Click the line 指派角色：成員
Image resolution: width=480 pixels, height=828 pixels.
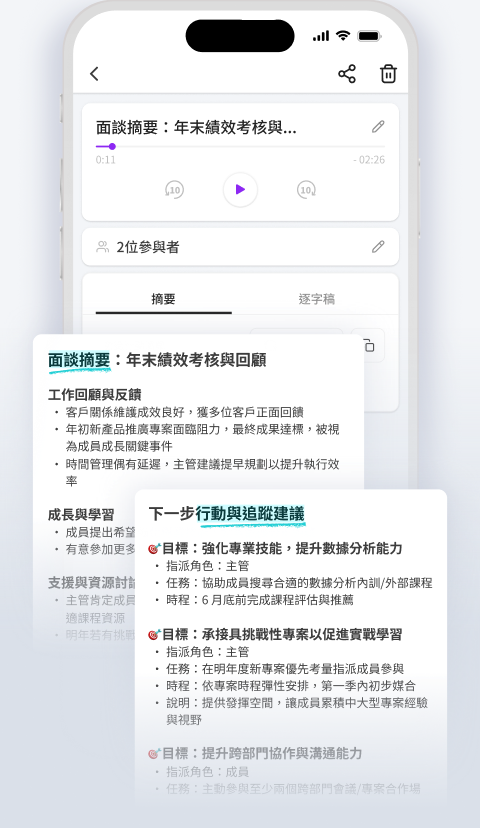(x=208, y=772)
